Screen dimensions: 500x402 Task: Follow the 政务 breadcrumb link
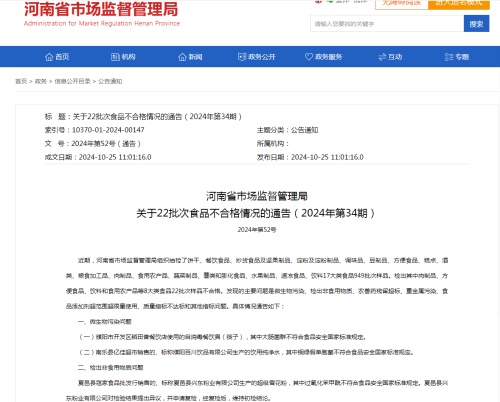pyautogui.click(x=41, y=81)
